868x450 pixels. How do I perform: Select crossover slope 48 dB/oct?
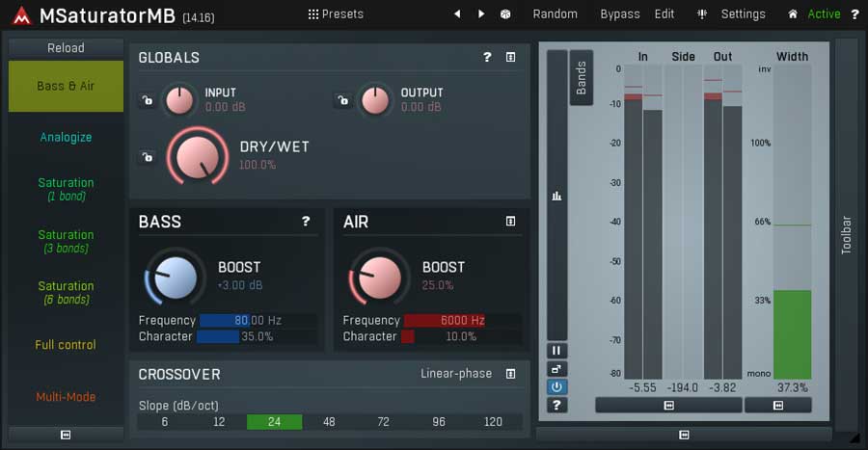tap(330, 422)
